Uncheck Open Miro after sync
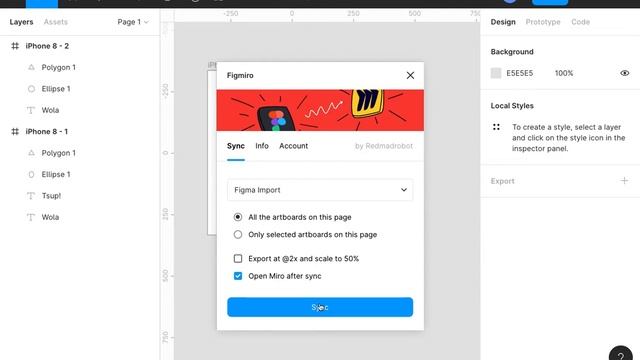Screen dimensions: 640x360 [x=238, y=276]
